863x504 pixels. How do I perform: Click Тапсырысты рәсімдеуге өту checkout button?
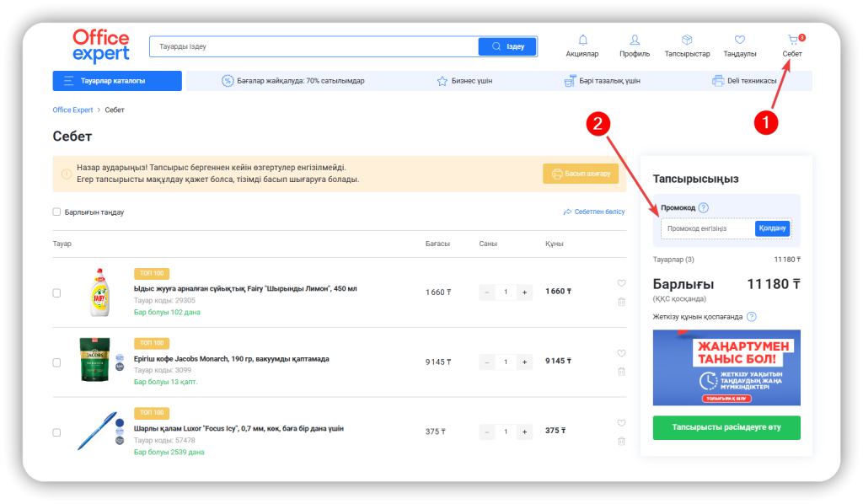point(726,427)
